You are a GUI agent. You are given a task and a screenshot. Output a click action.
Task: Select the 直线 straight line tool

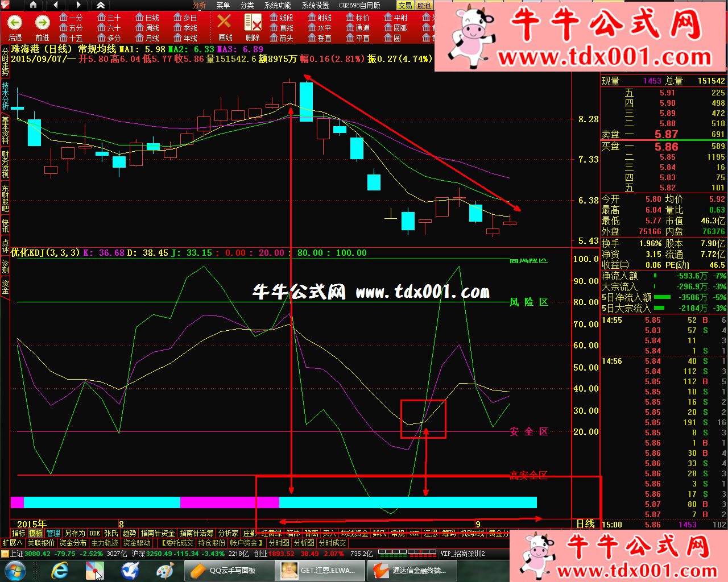tap(282, 28)
